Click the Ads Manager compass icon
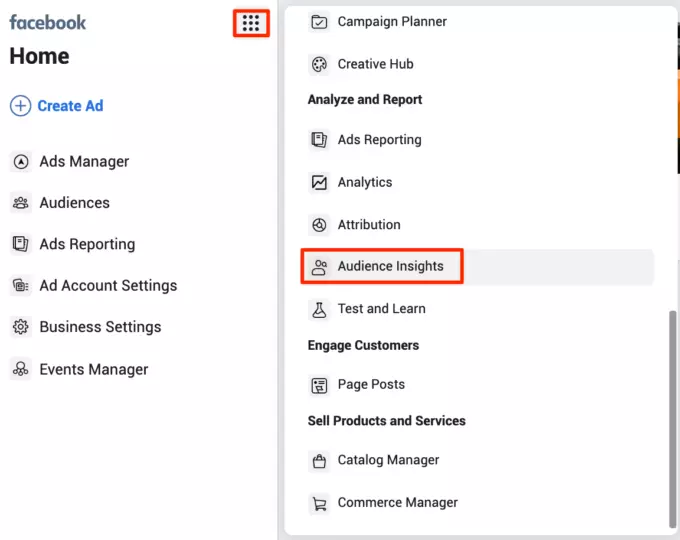Viewport: 680px width, 540px height. [20, 162]
